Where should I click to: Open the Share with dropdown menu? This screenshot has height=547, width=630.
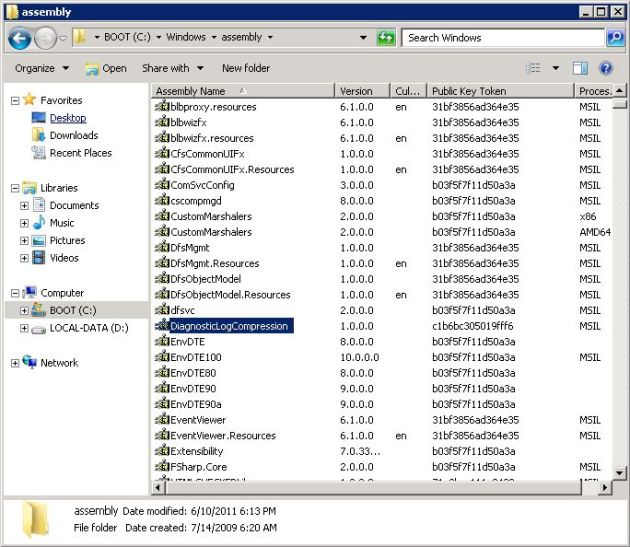[172, 68]
